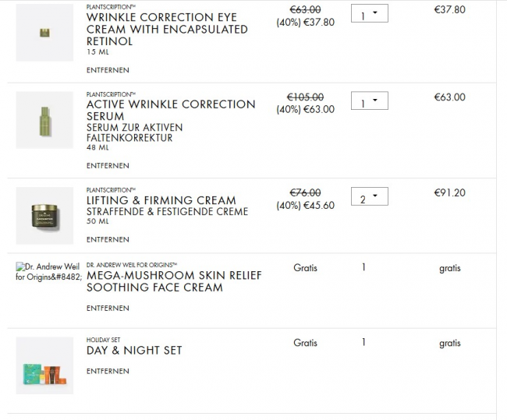Screen dimensions: 507x420
Task: Remove Lifting & Firming Cream from cart
Action: 108,239
